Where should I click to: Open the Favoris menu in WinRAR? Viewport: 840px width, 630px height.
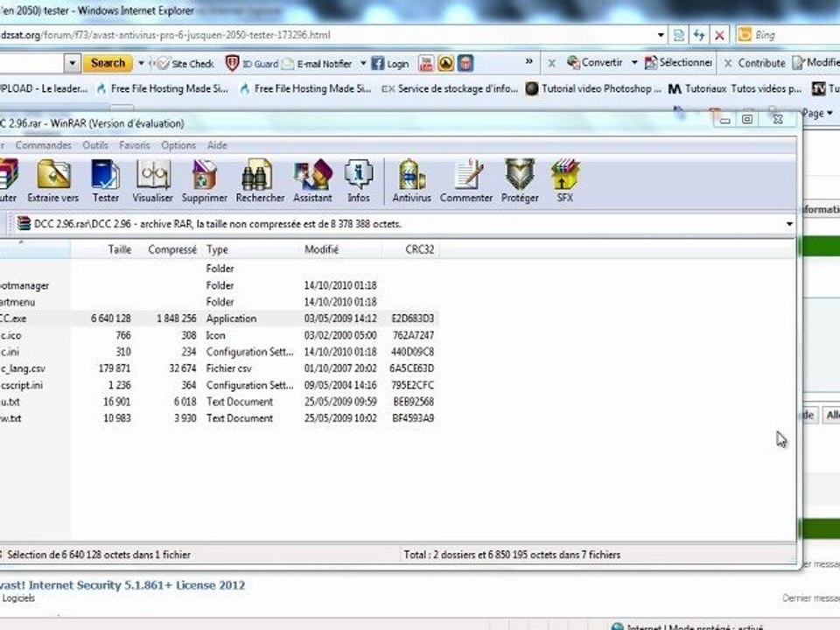[x=135, y=145]
